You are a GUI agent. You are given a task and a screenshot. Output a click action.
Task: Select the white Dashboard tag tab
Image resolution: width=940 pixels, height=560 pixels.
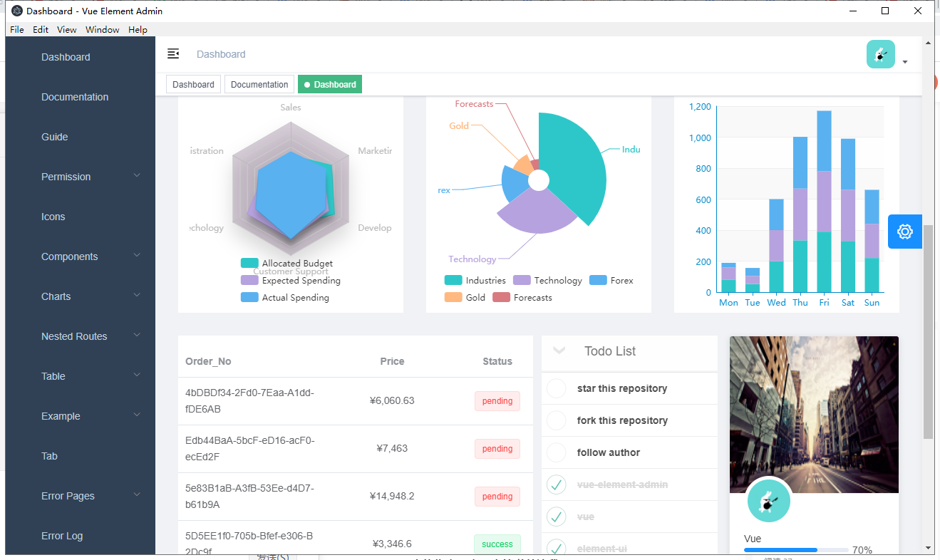point(193,84)
